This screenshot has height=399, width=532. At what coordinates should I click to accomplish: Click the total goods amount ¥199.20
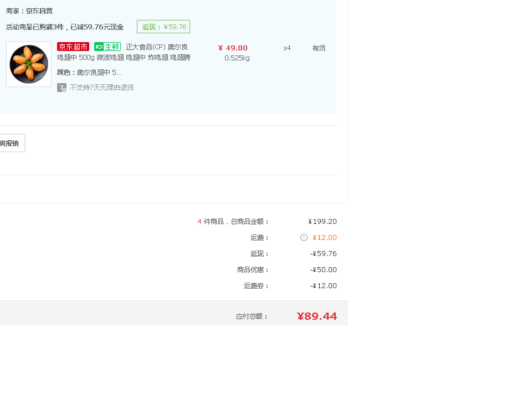click(323, 222)
